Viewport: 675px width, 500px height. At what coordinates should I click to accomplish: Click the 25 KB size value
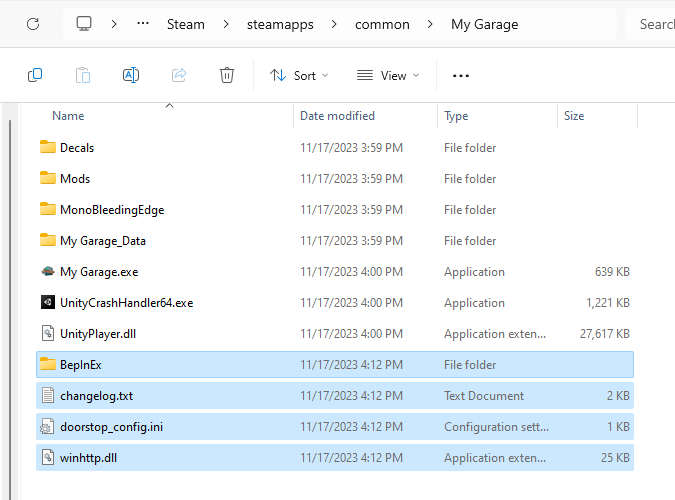pyautogui.click(x=615, y=458)
